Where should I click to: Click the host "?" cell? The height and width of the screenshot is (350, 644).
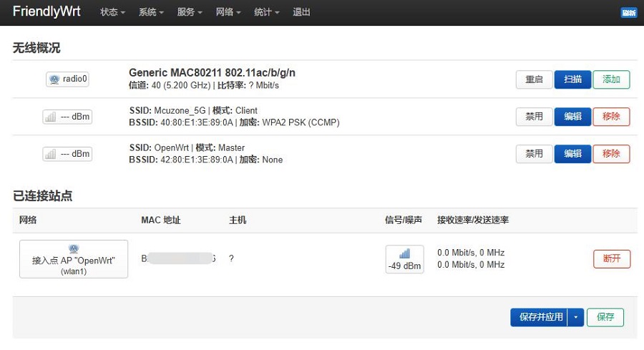pyautogui.click(x=231, y=258)
